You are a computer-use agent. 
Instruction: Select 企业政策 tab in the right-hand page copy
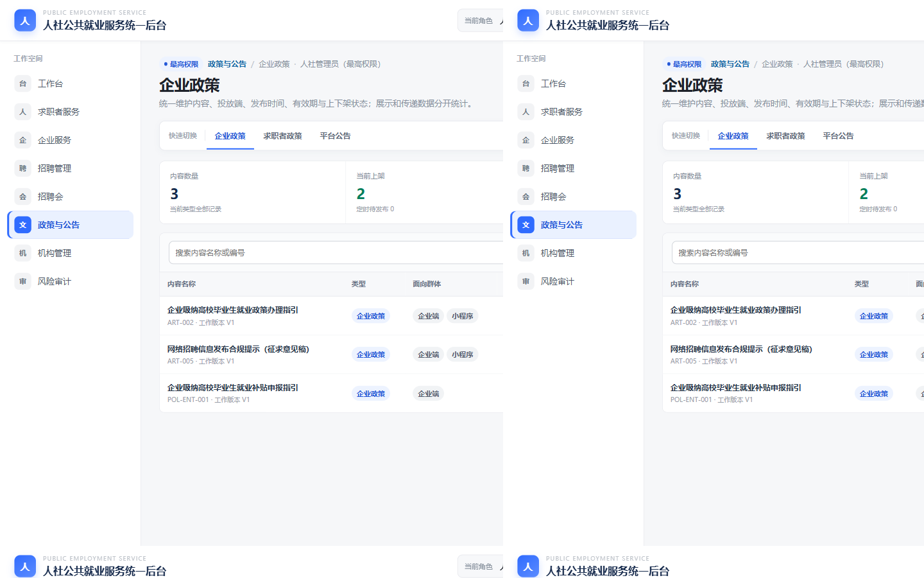[733, 136]
